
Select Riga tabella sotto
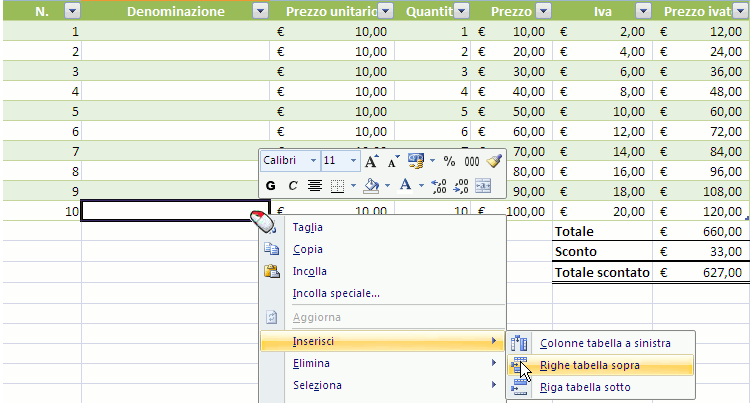(x=601, y=387)
